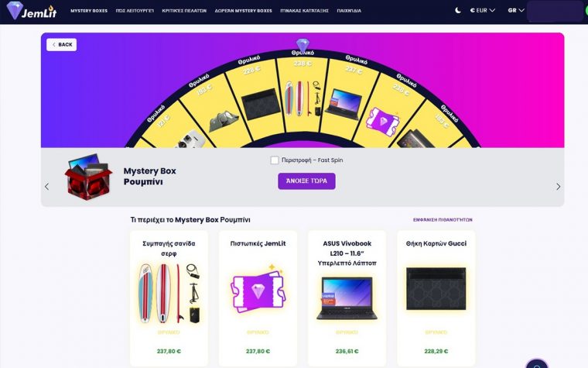This screenshot has width=588, height=368.
Task: Enable the Περιστροφή – Fast Spin checkbox
Action: coord(275,160)
